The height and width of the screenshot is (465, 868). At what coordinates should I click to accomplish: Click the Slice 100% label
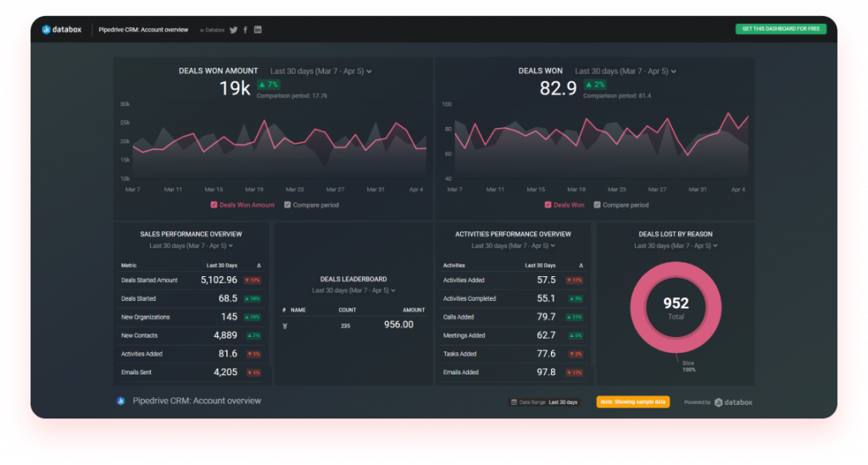point(688,367)
